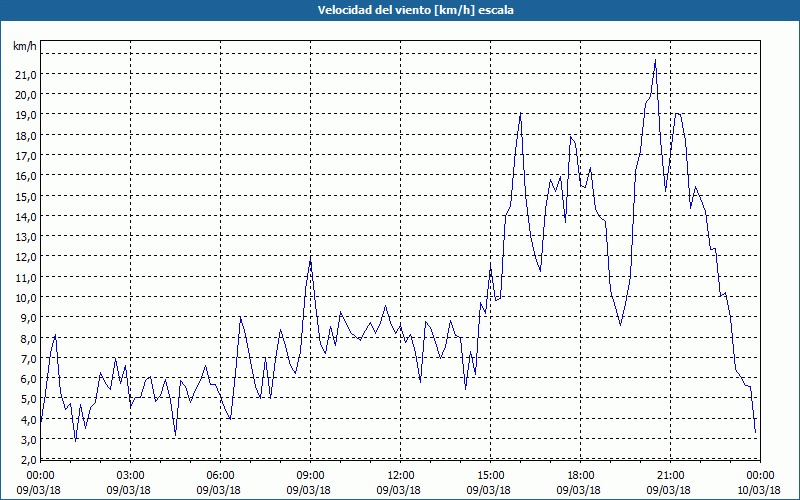Pick the '16,0' y-axis label
Viewport: 800px width, 500px height.
27,176
